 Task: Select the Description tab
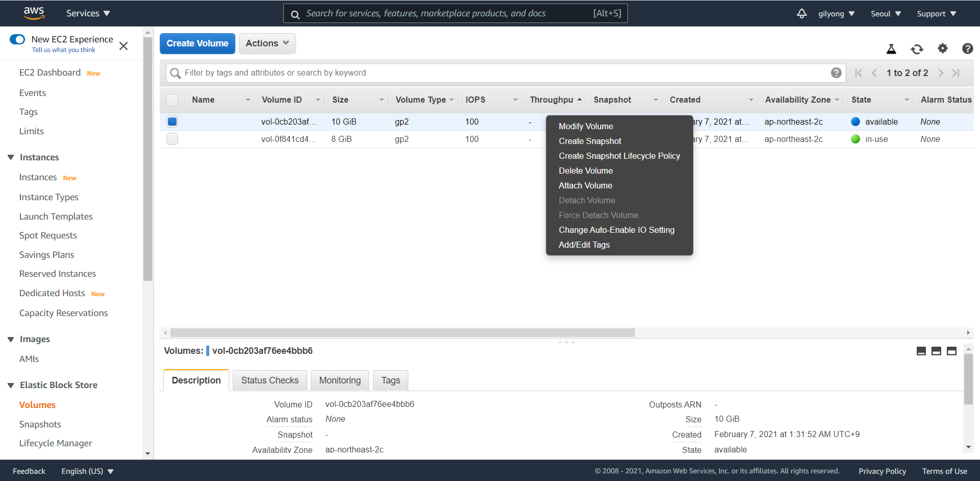196,380
